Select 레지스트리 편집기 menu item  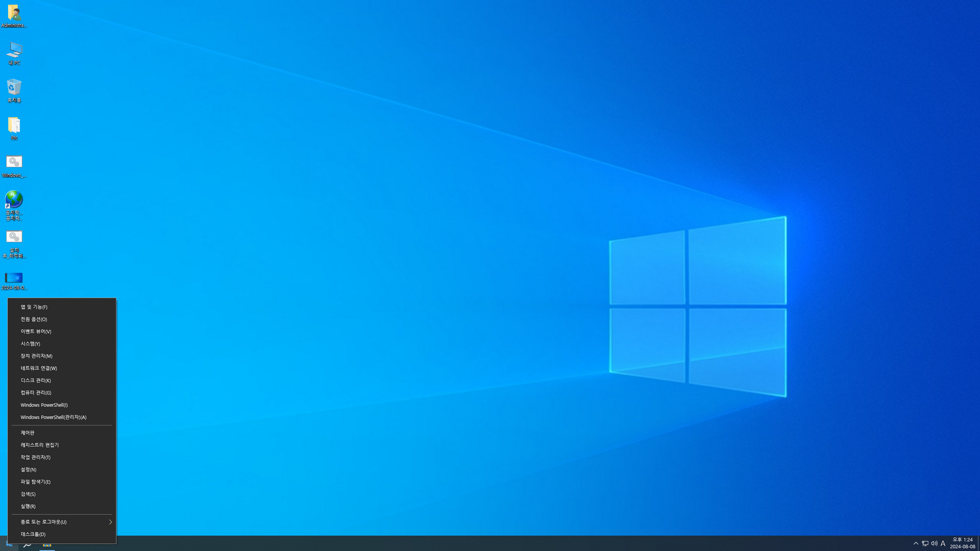[x=40, y=445]
